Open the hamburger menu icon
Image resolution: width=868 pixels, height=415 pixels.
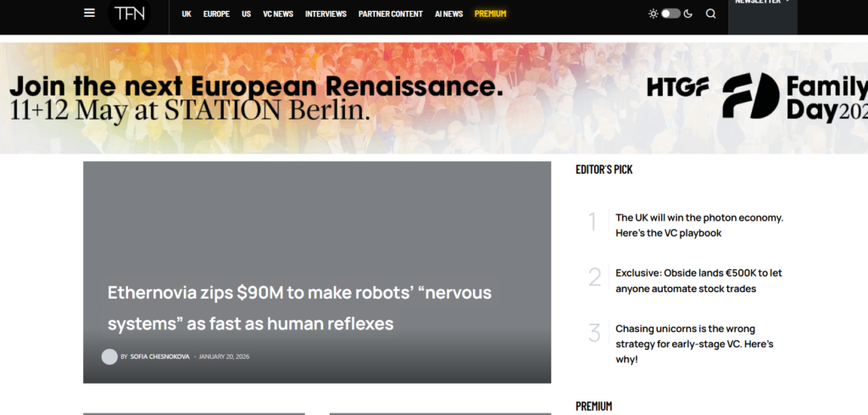89,13
